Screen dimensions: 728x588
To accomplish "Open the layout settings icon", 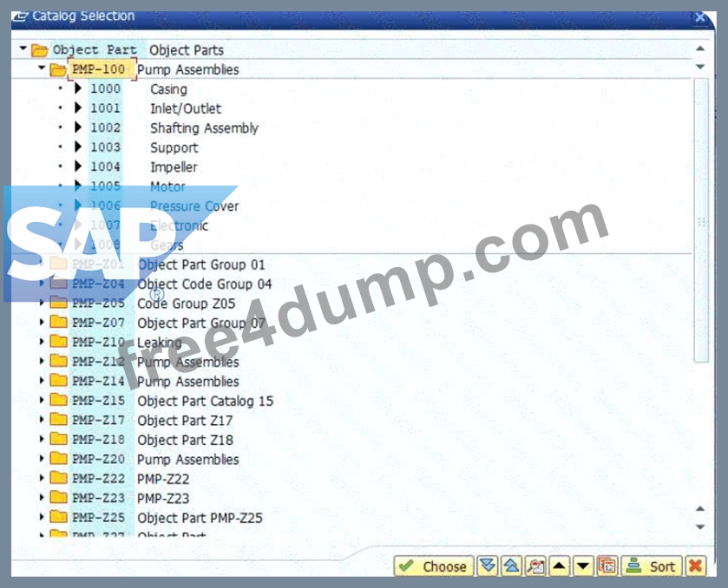I will tap(607, 565).
